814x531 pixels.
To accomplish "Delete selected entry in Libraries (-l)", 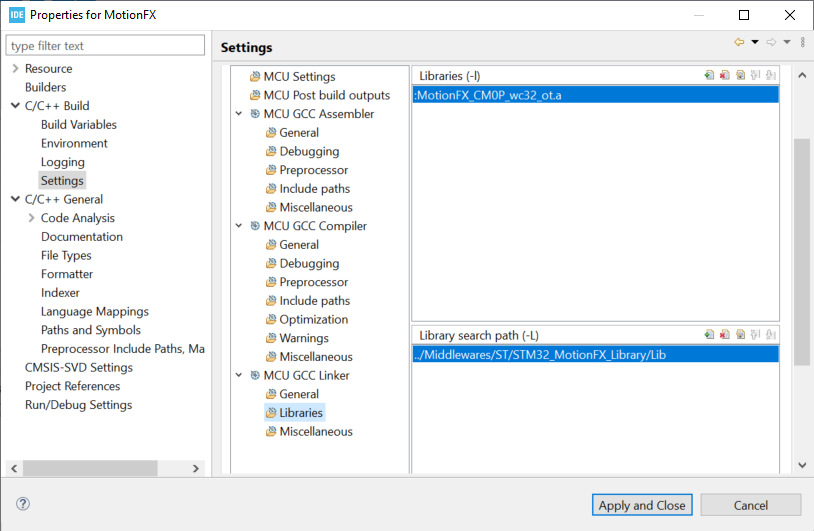I will (725, 75).
